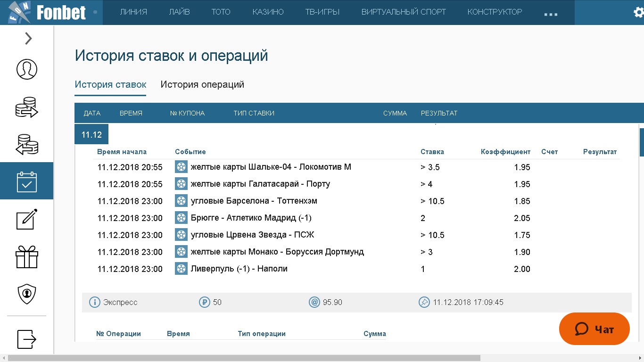Viewport: 644px width, 362px height.
Task: Switch to История операций tab
Action: [x=202, y=85]
